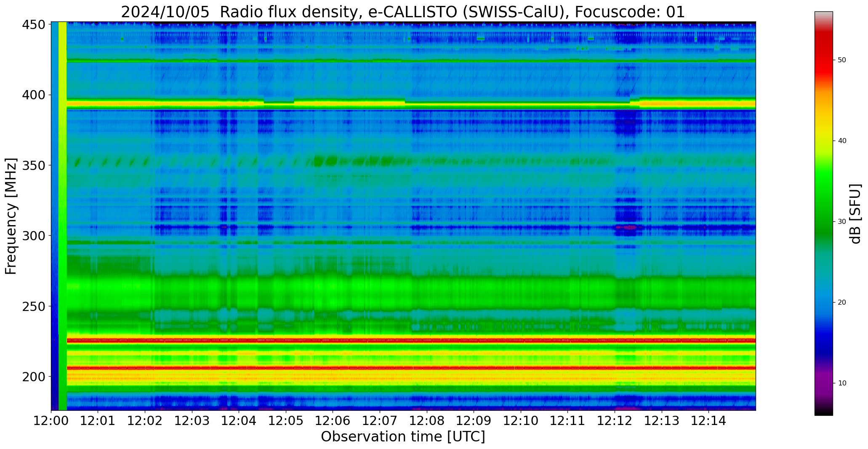Click the 400 frequency tick label
This screenshot has height=449, width=868.
click(x=33, y=95)
